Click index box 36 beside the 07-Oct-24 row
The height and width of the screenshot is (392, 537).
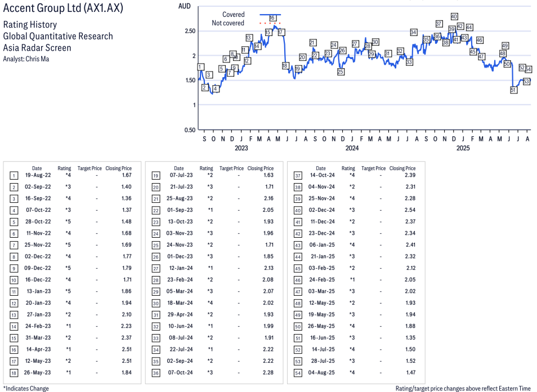coord(156,373)
